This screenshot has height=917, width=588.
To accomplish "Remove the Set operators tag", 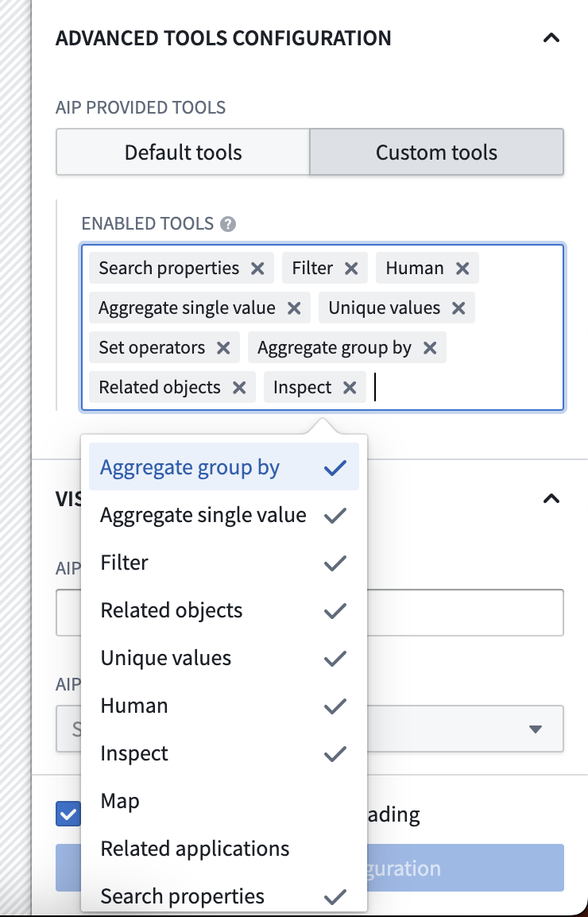I will (x=223, y=348).
